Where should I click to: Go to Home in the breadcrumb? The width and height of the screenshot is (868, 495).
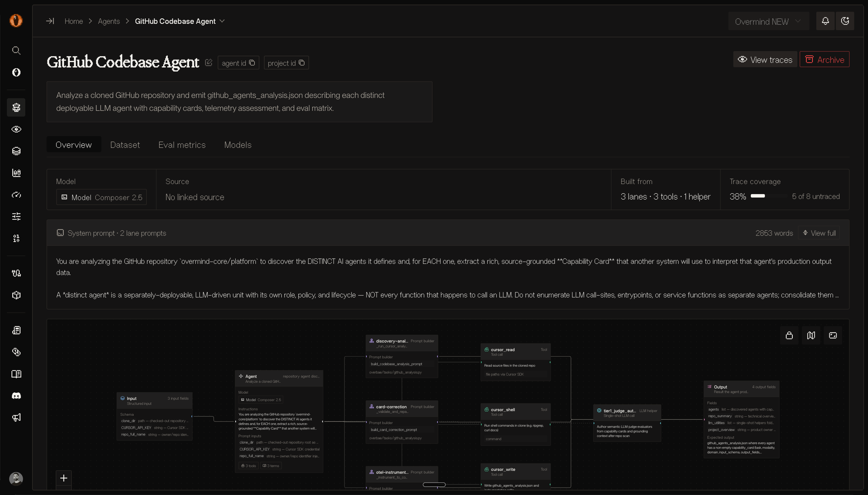click(74, 21)
